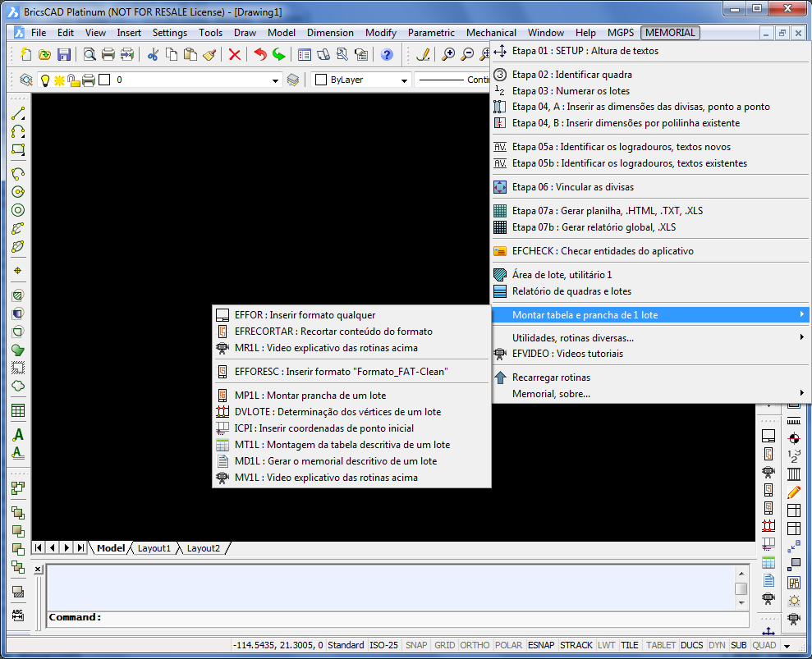Click the red Delete X icon
Screen dimensions: 812x659
click(x=235, y=55)
